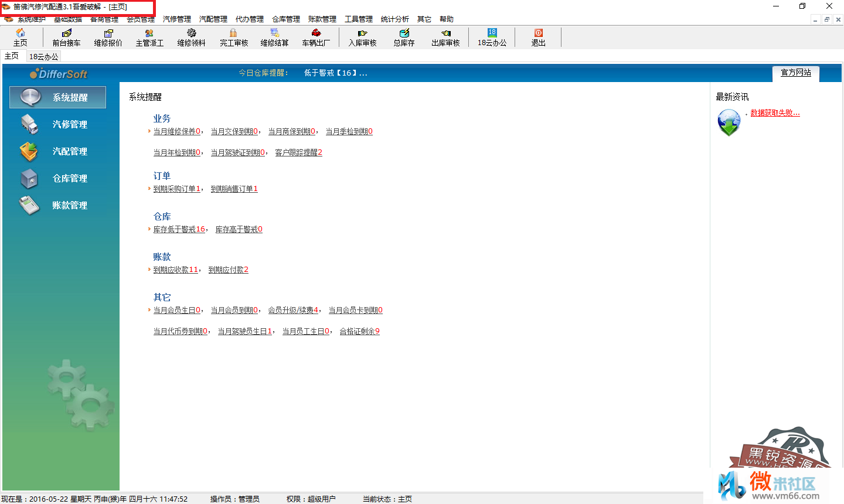Screen dimensions: 844x504
Task: Open the 代办管理 menu
Action: click(x=250, y=19)
